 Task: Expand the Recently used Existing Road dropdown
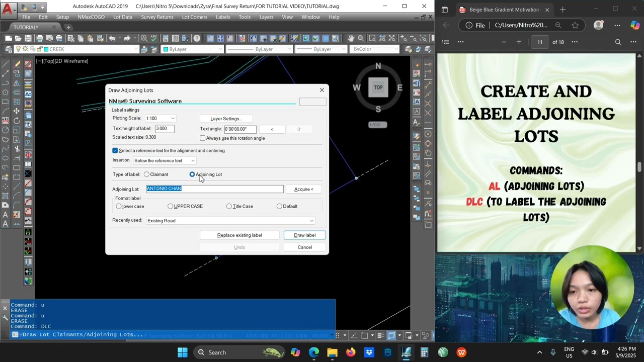pyautogui.click(x=230, y=221)
